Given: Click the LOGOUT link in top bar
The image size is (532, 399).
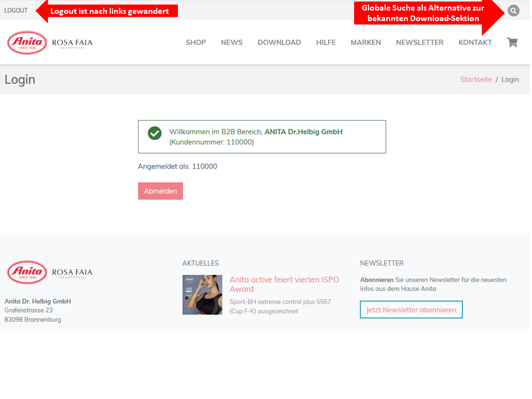Looking at the screenshot, I should 16,11.
